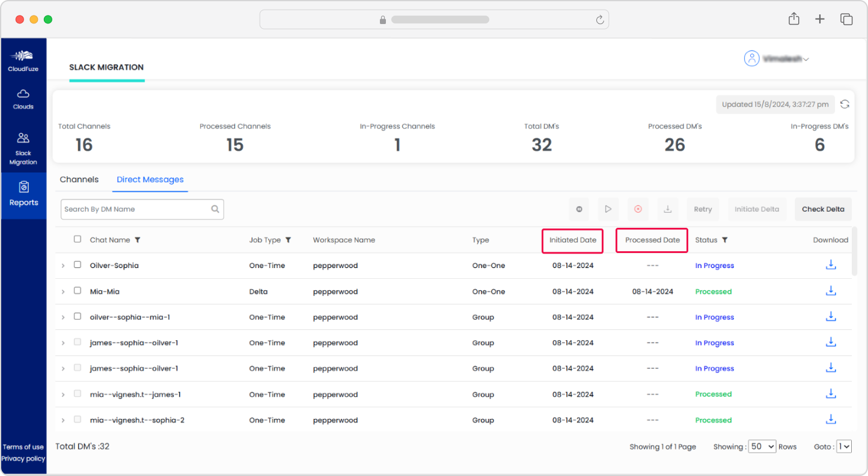Click the user profile avatar icon
Viewport: 868px width, 476px height.
(x=751, y=58)
